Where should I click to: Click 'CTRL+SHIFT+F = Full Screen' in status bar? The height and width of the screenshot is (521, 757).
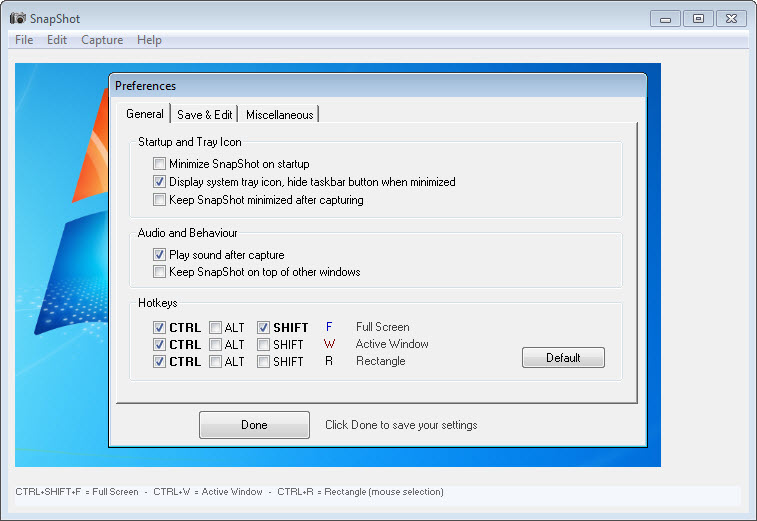tap(77, 492)
